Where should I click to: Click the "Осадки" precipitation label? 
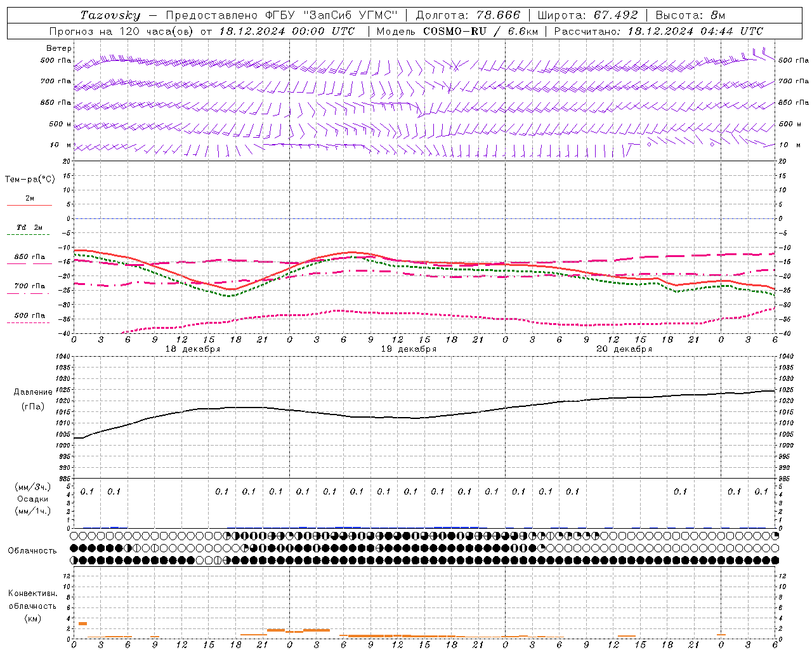pyautogui.click(x=33, y=499)
